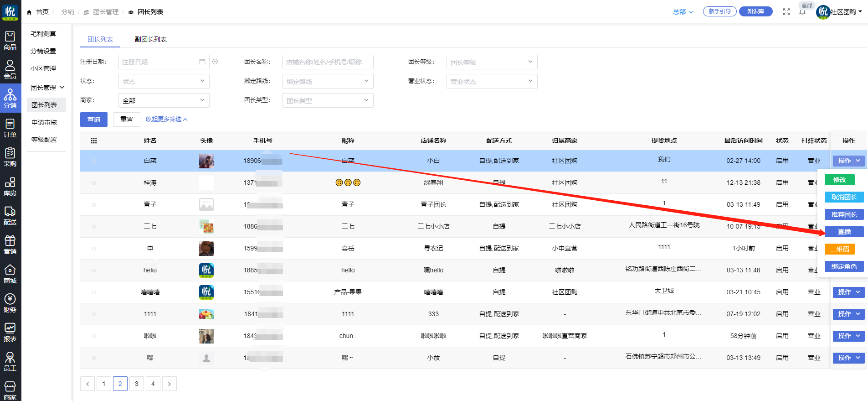Viewport: 868px width, 401px height.
Task: Select the radio for hello row
Action: click(x=94, y=271)
